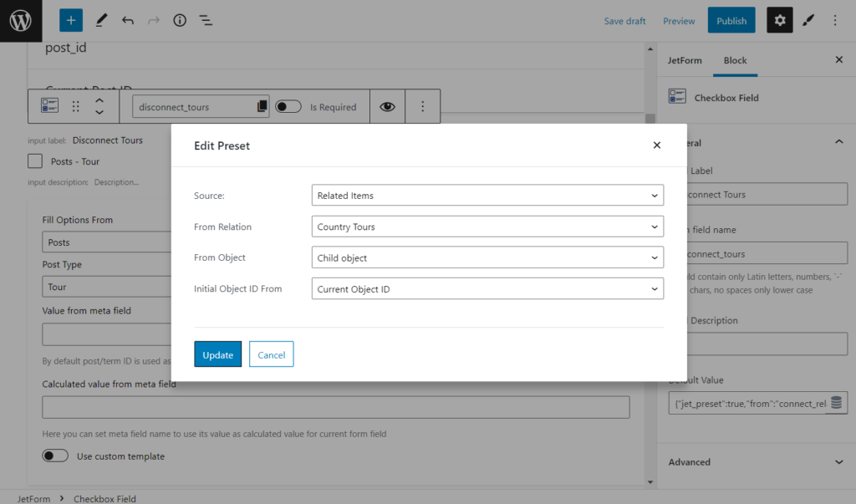This screenshot has width=856, height=504.
Task: Open the From Object dropdown
Action: coord(487,257)
